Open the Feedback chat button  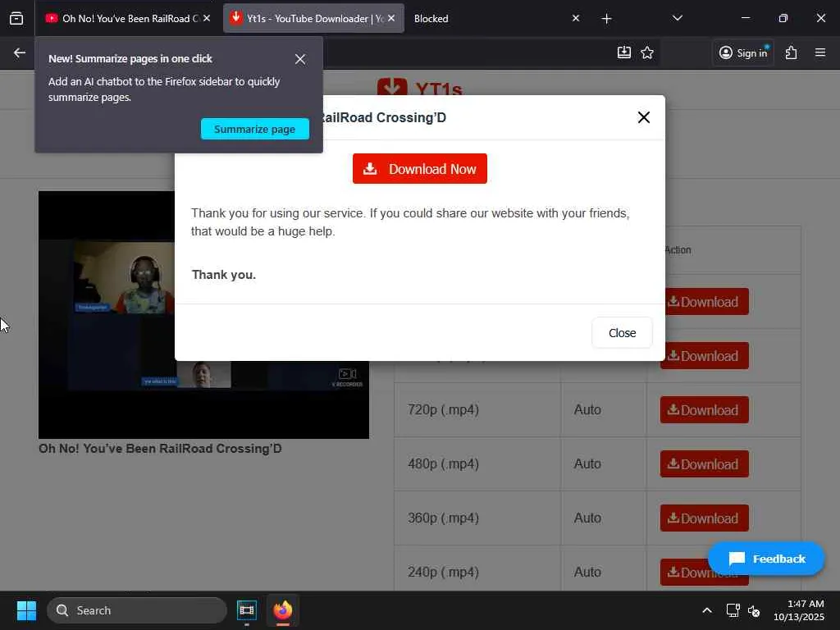point(766,559)
